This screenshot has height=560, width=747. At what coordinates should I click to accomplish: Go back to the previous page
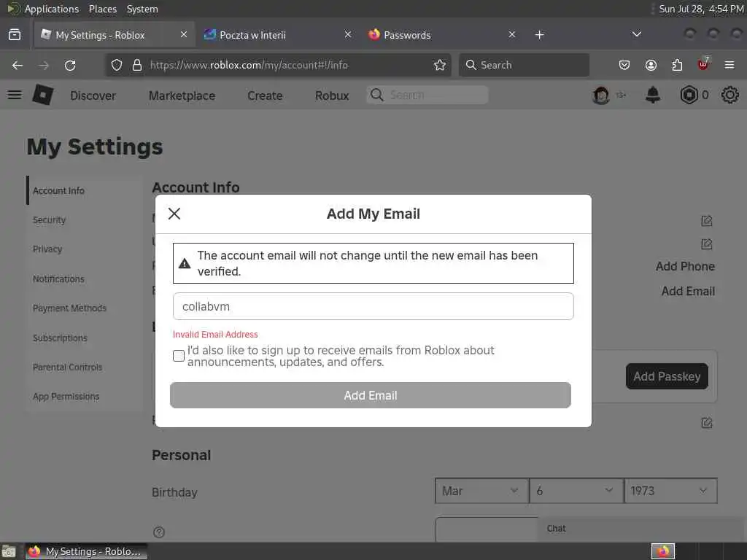(18, 65)
